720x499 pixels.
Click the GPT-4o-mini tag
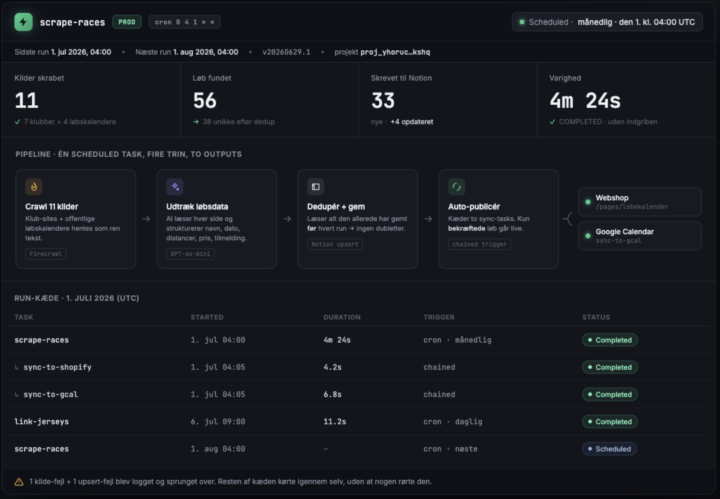click(x=190, y=254)
